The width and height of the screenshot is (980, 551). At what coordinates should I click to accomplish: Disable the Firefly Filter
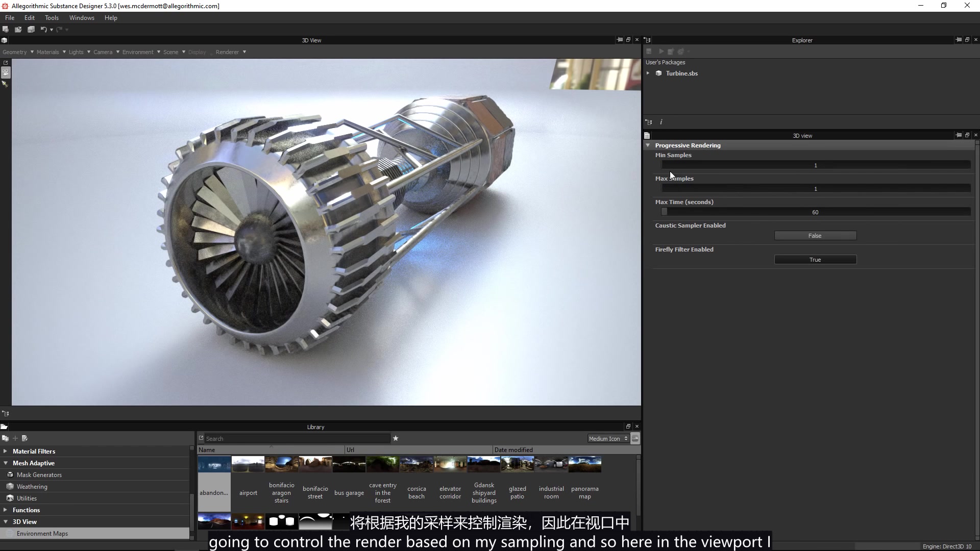pyautogui.click(x=815, y=259)
